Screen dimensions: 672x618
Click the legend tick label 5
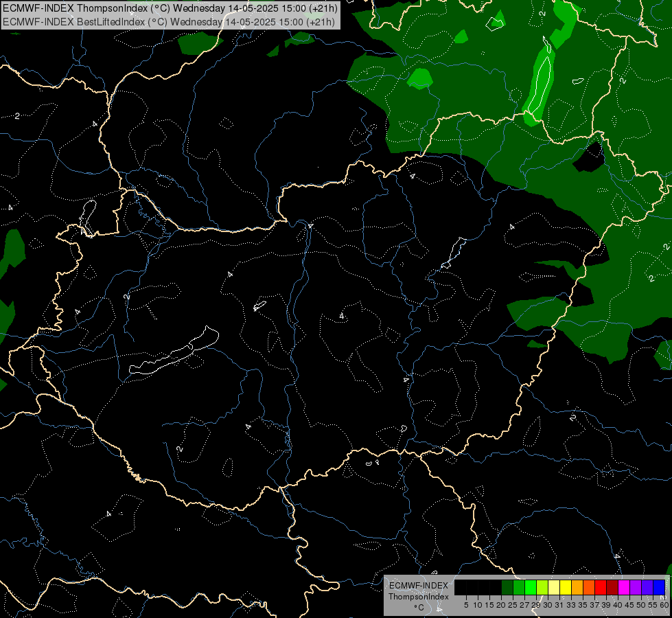[x=466, y=605]
